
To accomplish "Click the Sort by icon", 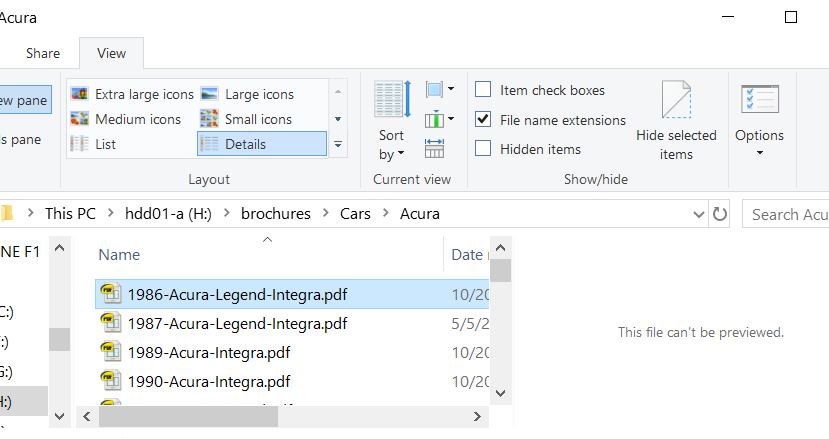I will pos(392,100).
